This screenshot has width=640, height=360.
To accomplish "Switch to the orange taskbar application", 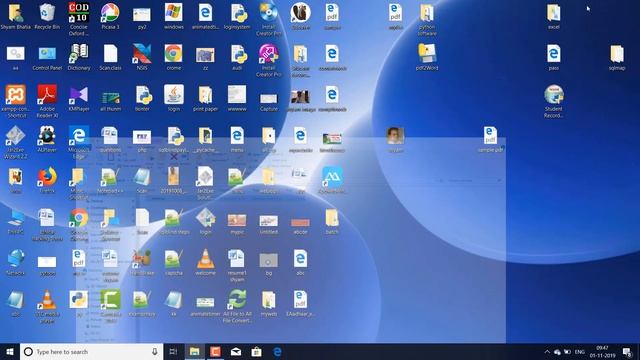I will (x=216, y=352).
